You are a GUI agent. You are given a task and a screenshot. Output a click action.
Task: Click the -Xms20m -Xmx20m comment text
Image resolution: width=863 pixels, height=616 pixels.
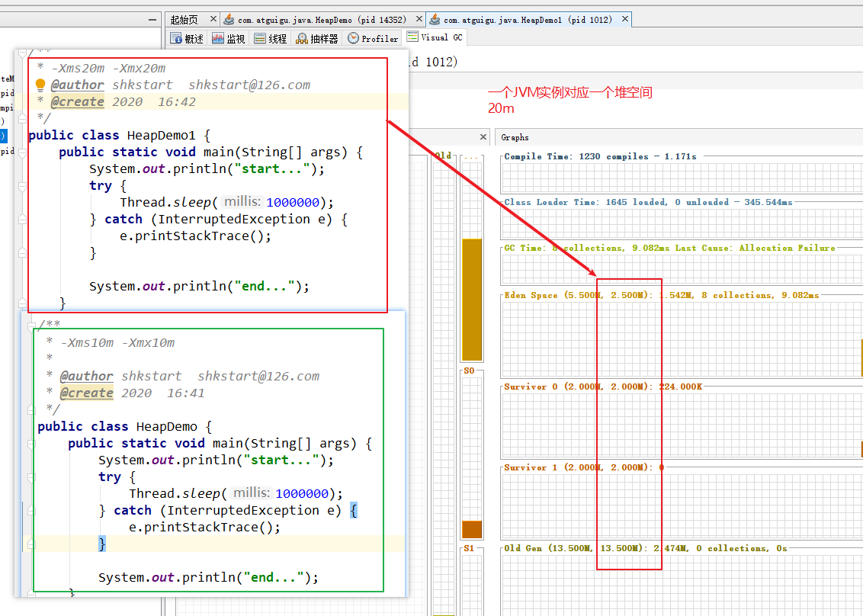[108, 69]
